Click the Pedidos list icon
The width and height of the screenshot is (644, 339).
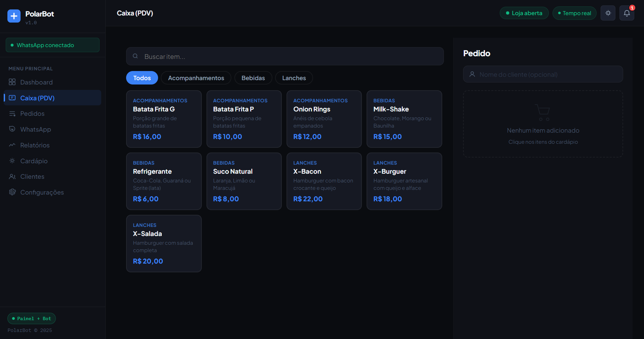coord(12,114)
